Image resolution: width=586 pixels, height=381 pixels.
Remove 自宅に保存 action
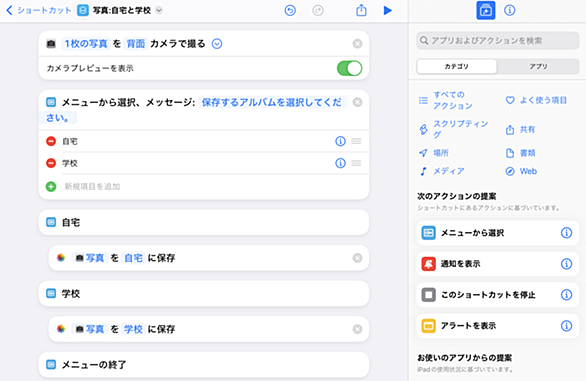pyautogui.click(x=357, y=258)
